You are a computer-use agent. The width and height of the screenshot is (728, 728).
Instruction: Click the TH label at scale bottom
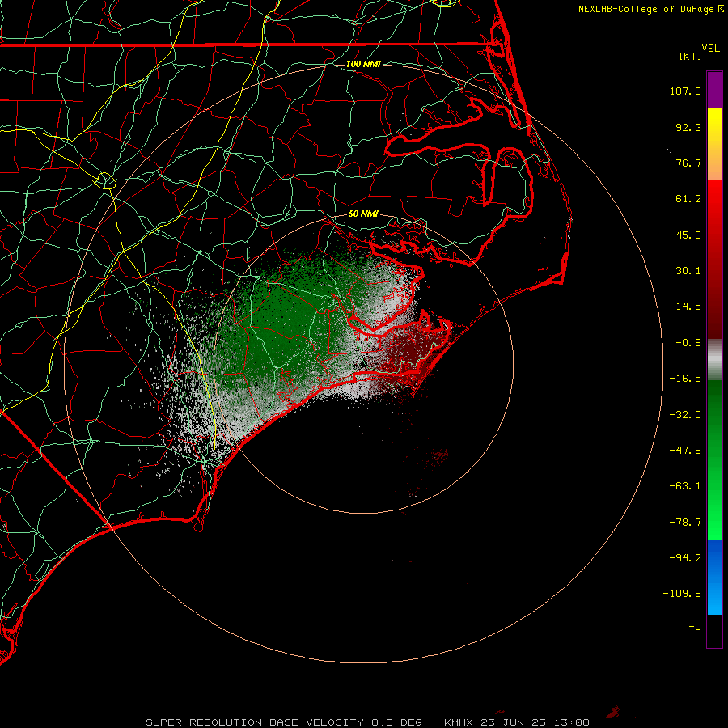coord(695,629)
